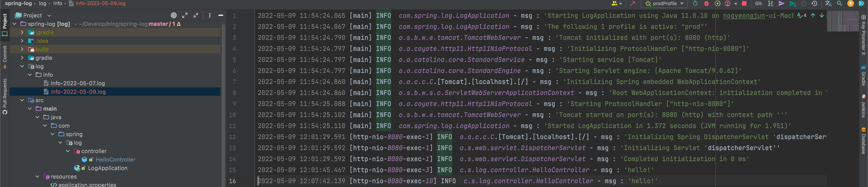
Task: Click the editor minimap thumbnail
Action: 843,21
